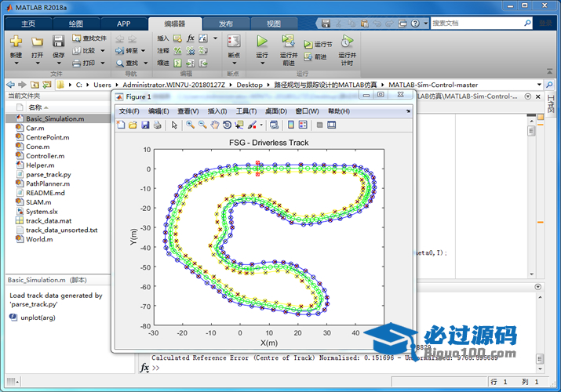Image resolution: width=561 pixels, height=392 pixels.
Task: Click the 保存 (Save) floppy icon
Action: tap(58, 41)
